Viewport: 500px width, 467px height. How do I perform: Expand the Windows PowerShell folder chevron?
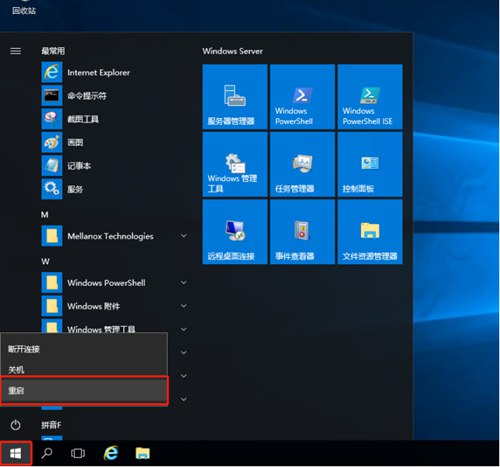click(x=184, y=283)
